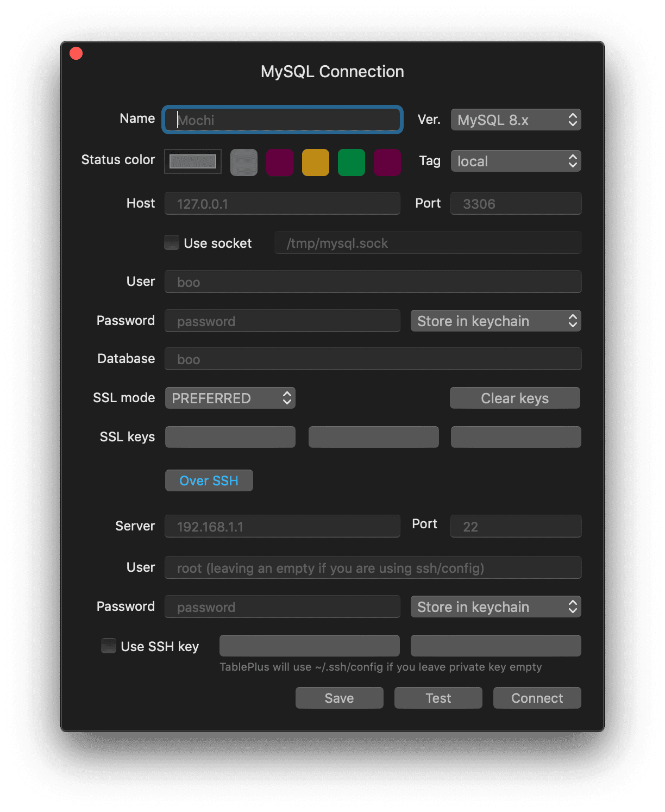Click the Test button

click(x=438, y=698)
